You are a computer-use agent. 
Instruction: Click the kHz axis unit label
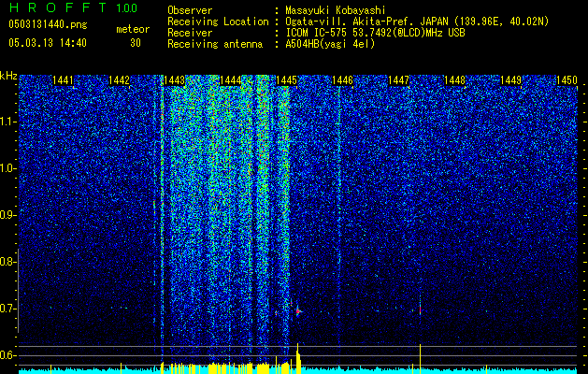tap(8, 76)
